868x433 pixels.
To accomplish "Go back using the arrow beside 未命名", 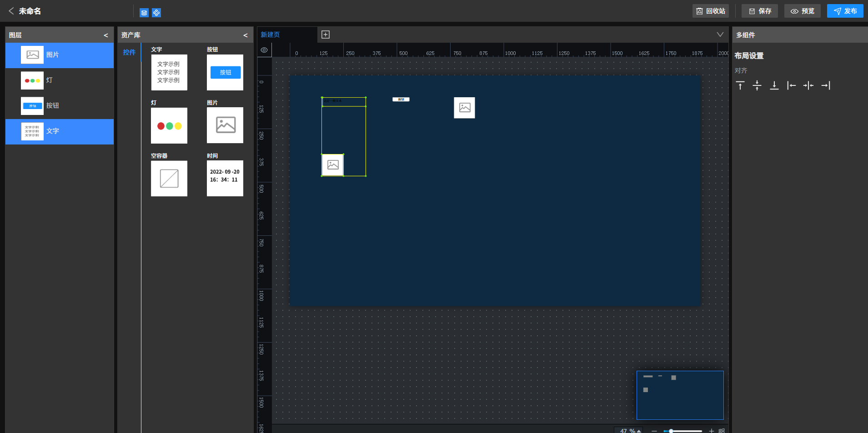I will (x=11, y=11).
